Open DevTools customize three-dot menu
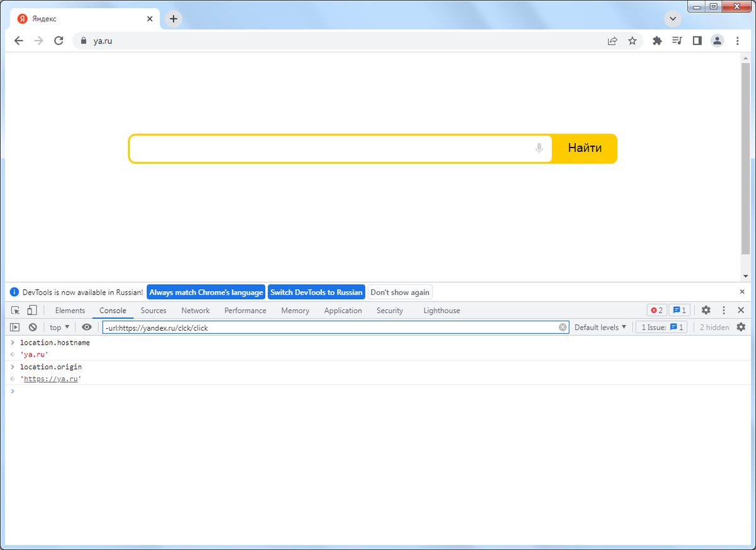This screenshot has width=756, height=550. click(x=724, y=311)
